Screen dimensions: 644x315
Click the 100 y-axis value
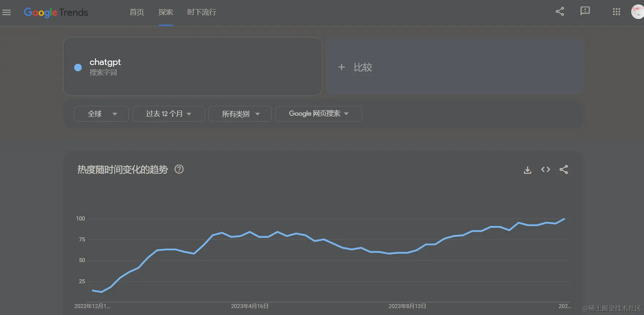[80, 219]
